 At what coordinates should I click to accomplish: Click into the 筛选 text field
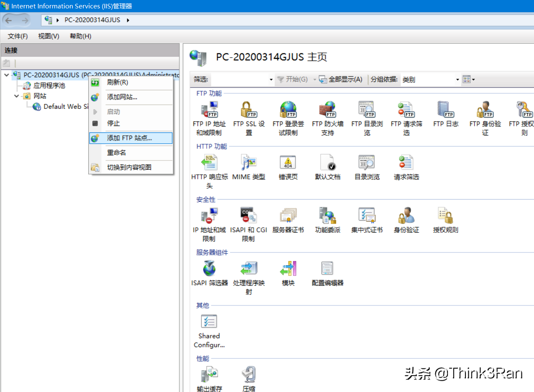click(240, 79)
